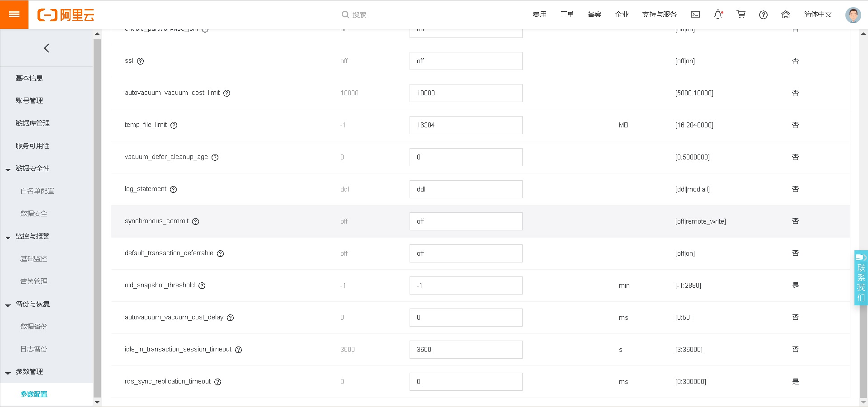Click the synchronous_commit value input field
The height and width of the screenshot is (407, 868).
466,221
